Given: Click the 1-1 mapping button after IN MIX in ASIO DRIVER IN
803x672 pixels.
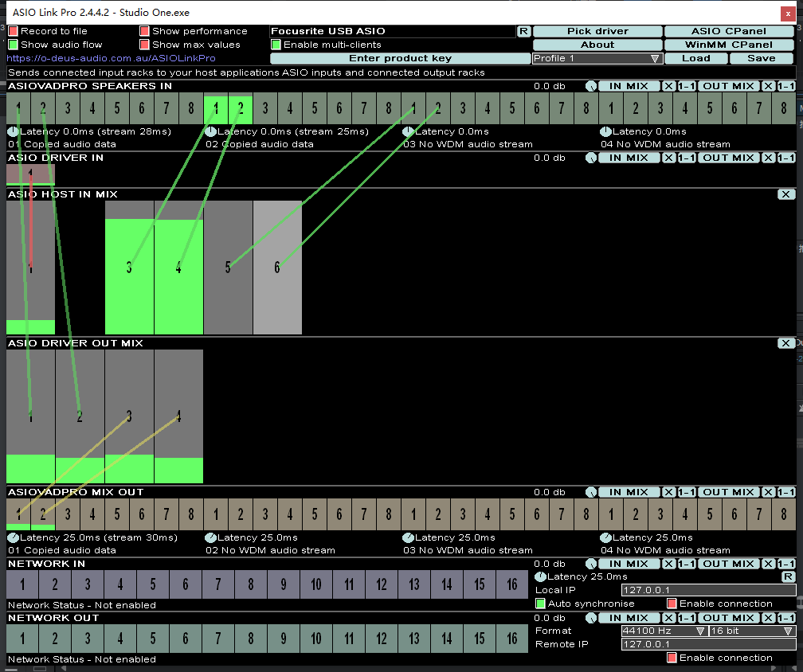Looking at the screenshot, I should [687, 158].
